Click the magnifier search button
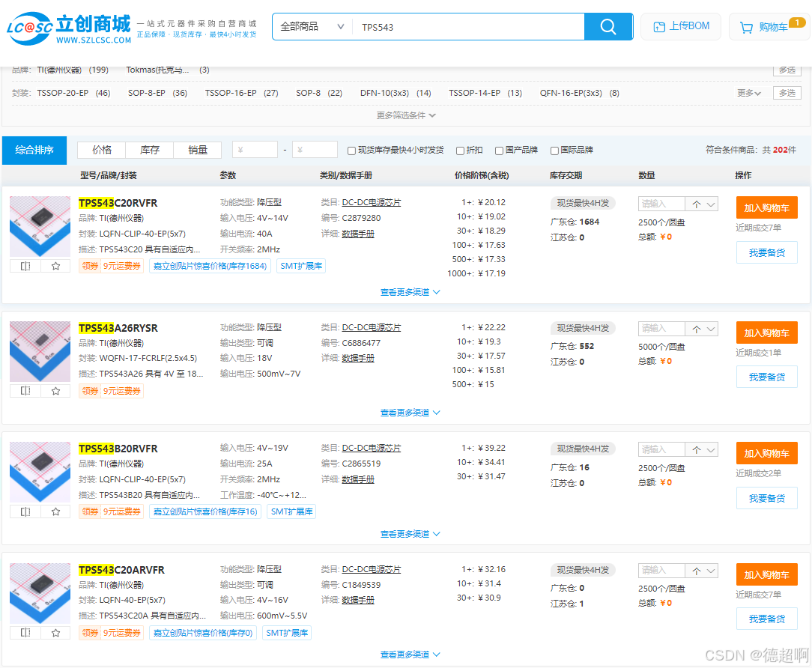812x668 pixels. [x=608, y=26]
